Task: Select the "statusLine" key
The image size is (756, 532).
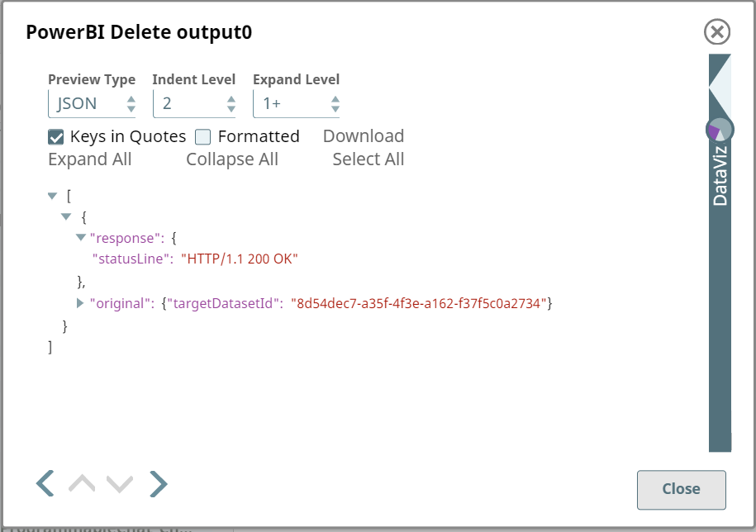Action: click(x=131, y=259)
